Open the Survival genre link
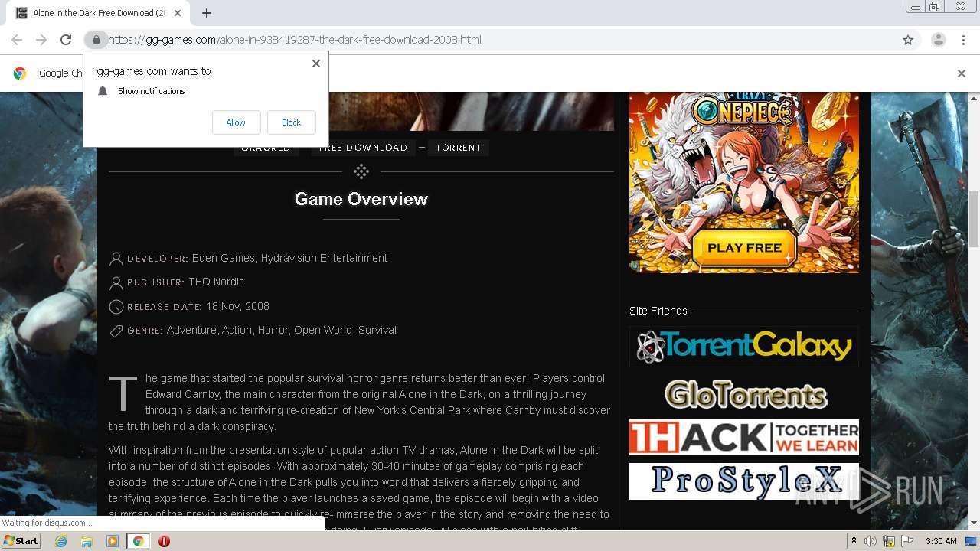 377,330
